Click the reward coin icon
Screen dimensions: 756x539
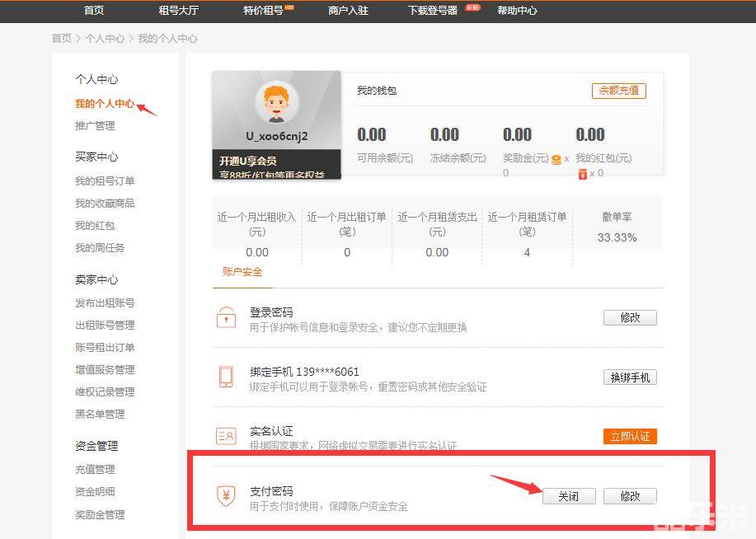(x=556, y=159)
